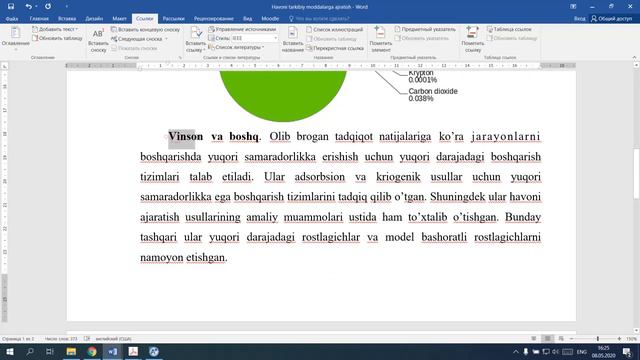Expand the Список литературы dropdown
The image size is (640, 360).
[x=236, y=47]
